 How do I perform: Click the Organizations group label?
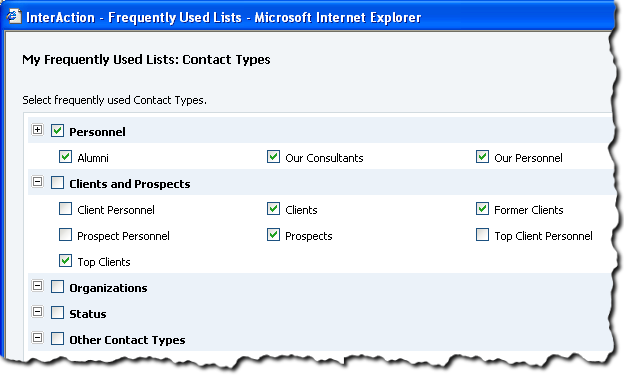click(108, 288)
